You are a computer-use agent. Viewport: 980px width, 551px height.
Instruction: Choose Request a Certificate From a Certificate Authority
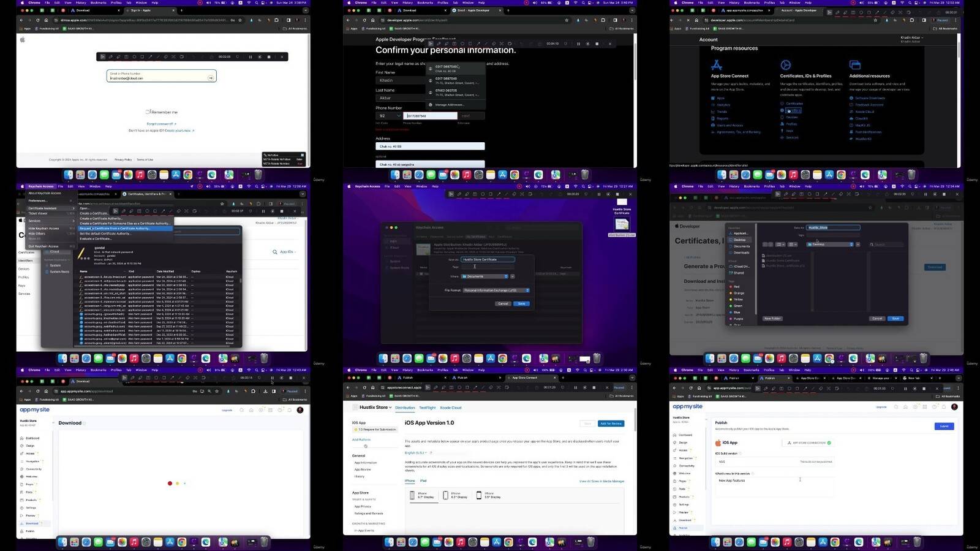tap(125, 229)
